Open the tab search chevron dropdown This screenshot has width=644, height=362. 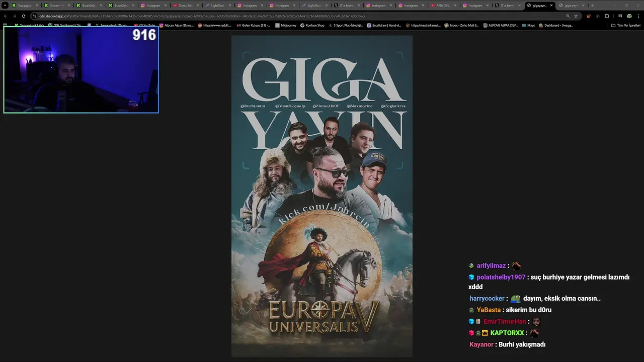pos(5,5)
